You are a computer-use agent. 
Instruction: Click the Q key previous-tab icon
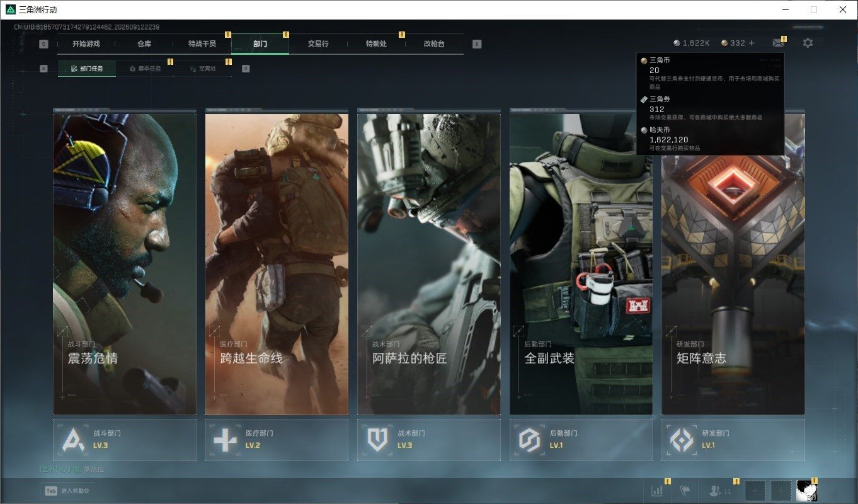tap(43, 44)
